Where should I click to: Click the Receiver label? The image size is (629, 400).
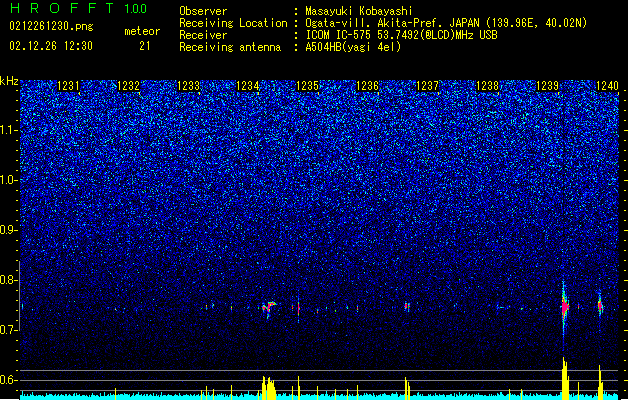[x=203, y=35]
